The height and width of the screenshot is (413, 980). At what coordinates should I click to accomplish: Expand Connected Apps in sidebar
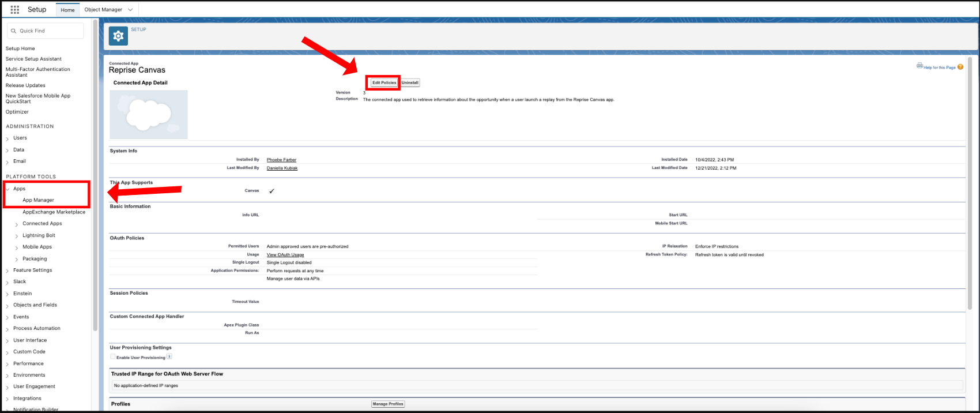pos(17,224)
